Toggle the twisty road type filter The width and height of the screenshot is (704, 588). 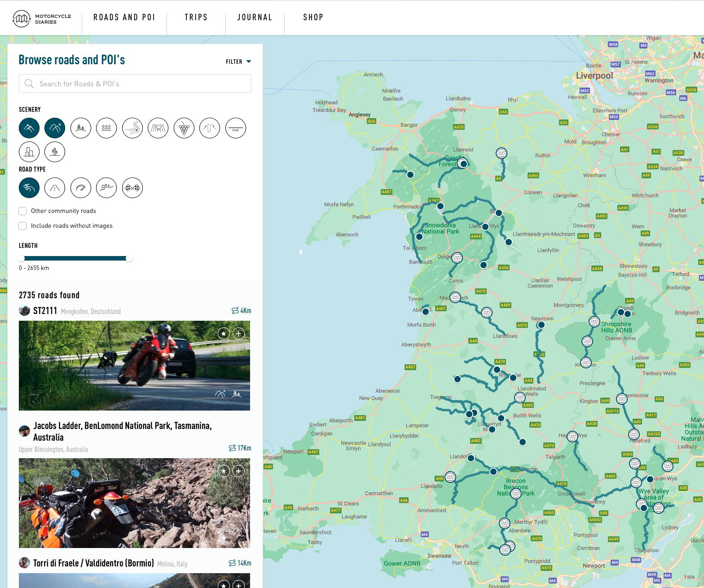pyautogui.click(x=29, y=188)
